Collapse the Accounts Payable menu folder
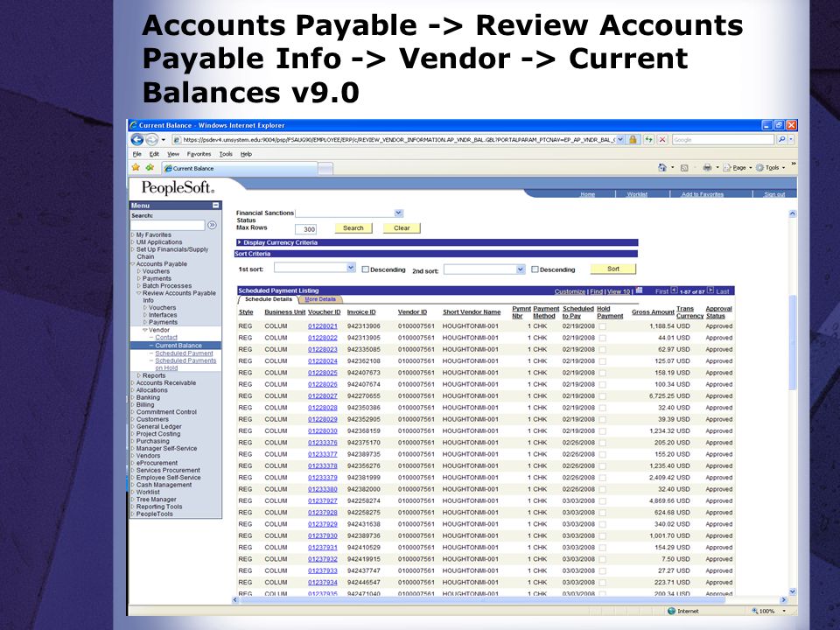 coord(133,264)
